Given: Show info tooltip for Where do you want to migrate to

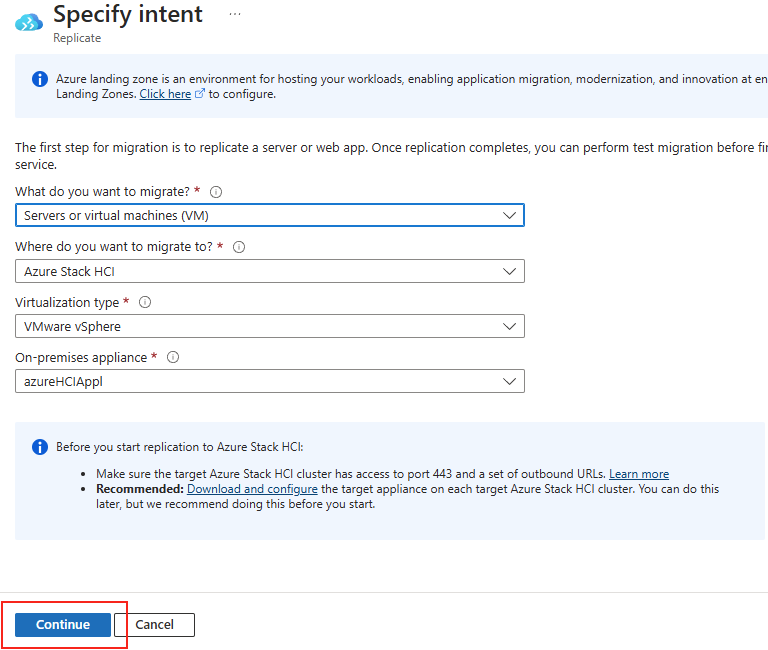Looking at the screenshot, I should click(x=239, y=247).
